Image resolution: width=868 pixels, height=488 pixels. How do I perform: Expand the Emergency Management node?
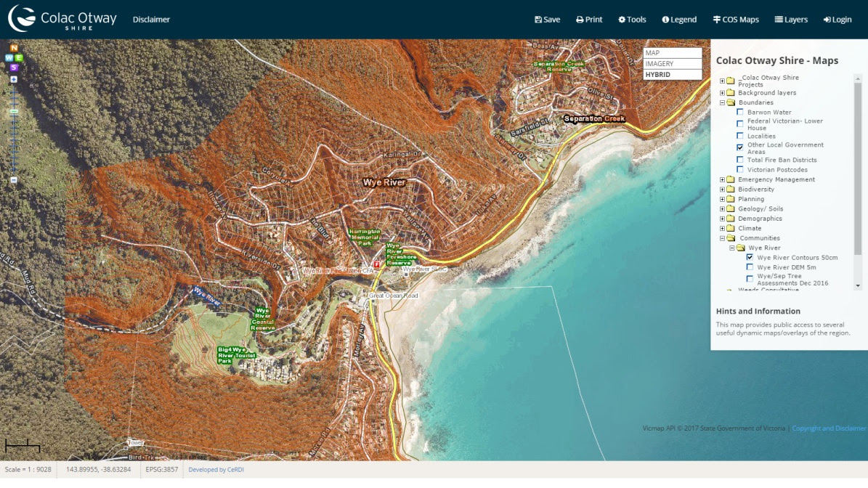(x=723, y=180)
